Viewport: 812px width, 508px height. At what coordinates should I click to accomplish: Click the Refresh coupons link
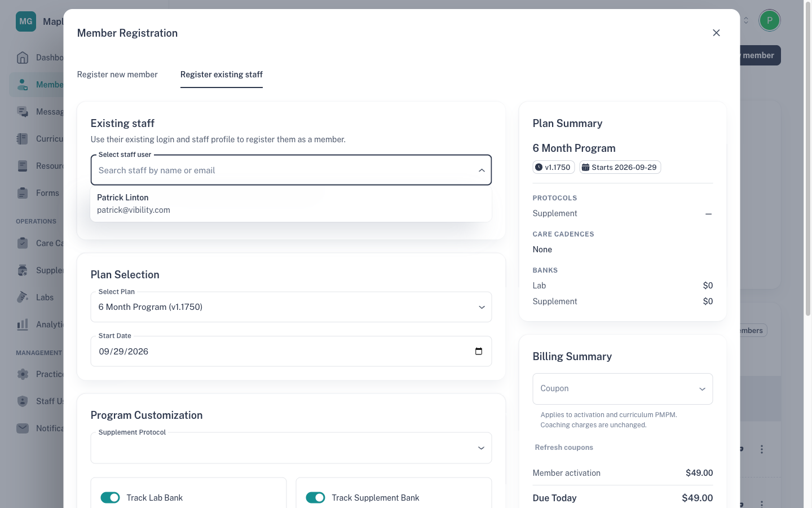(564, 448)
